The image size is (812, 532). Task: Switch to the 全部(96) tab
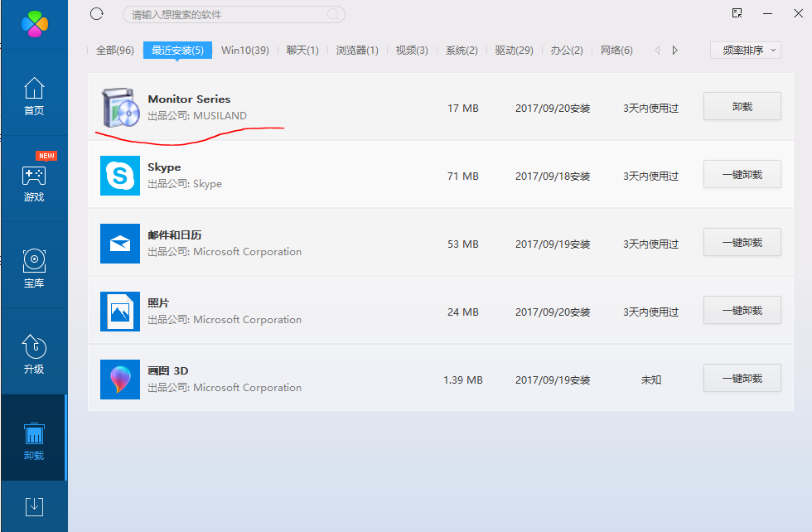tap(114, 51)
